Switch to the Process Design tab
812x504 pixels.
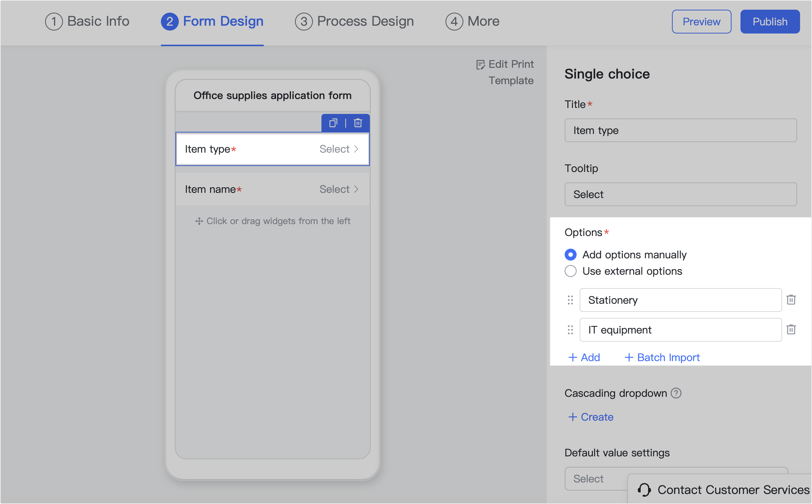(x=354, y=21)
